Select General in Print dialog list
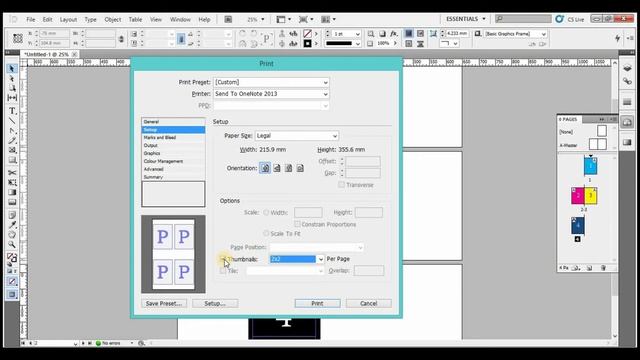640x360 pixels. [x=173, y=122]
